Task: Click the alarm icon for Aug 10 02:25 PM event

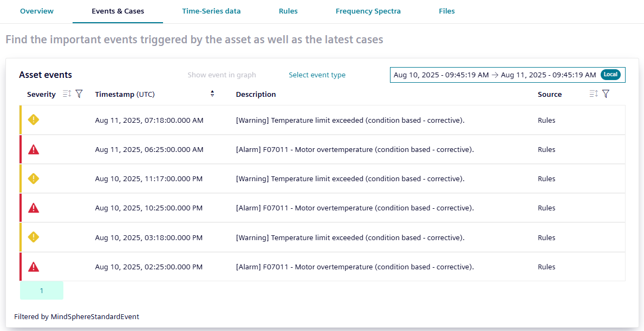Action: tap(34, 267)
